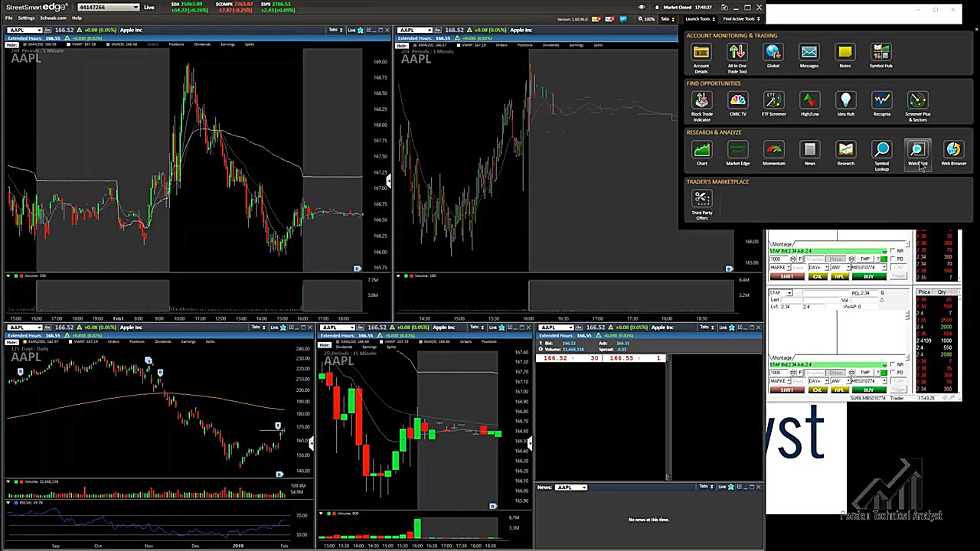This screenshot has height=551, width=980.
Task: Open the Help menu
Action: click(x=77, y=18)
